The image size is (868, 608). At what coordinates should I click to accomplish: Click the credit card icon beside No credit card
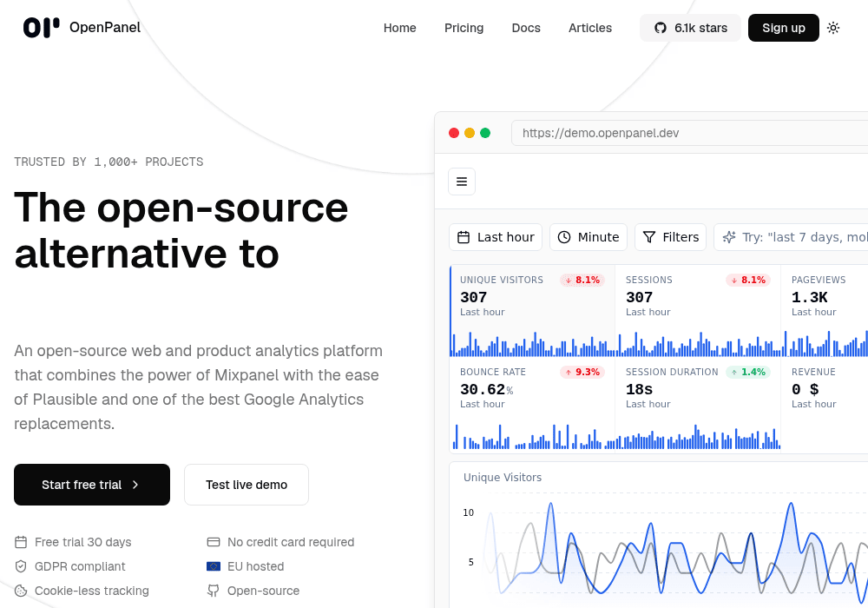coord(214,542)
